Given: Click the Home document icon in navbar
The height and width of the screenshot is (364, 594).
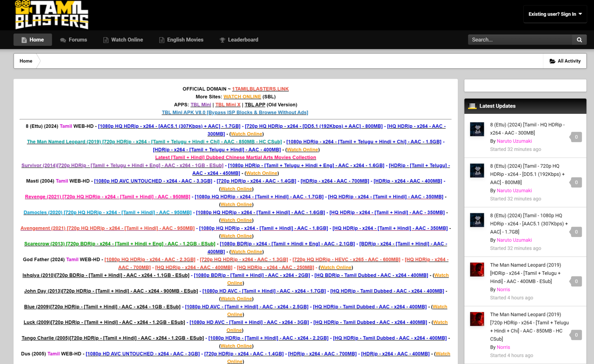Looking at the screenshot, I should pos(24,40).
